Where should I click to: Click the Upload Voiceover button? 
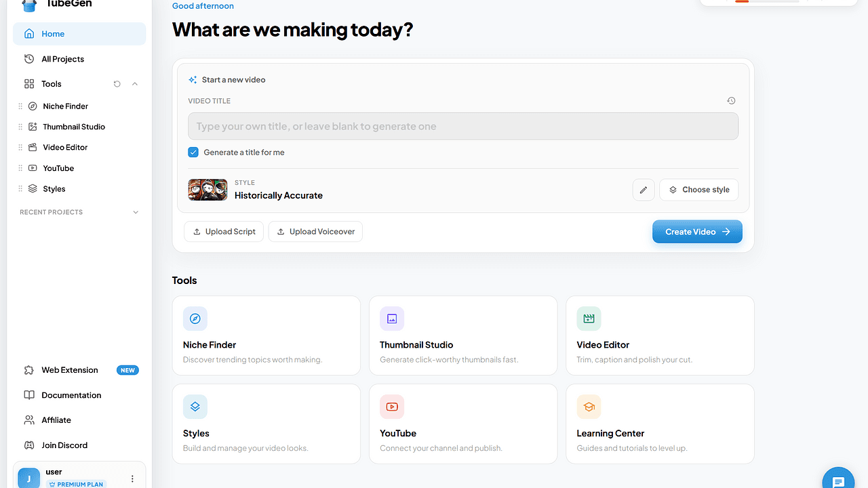pyautogui.click(x=315, y=231)
